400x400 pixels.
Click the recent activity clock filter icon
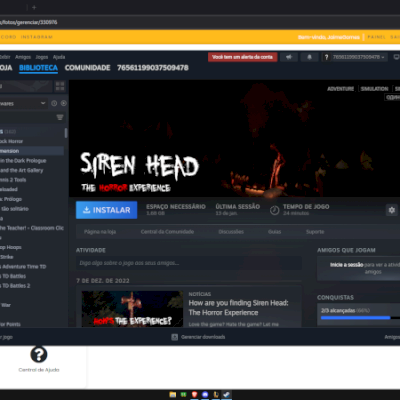pyautogui.click(x=54, y=103)
